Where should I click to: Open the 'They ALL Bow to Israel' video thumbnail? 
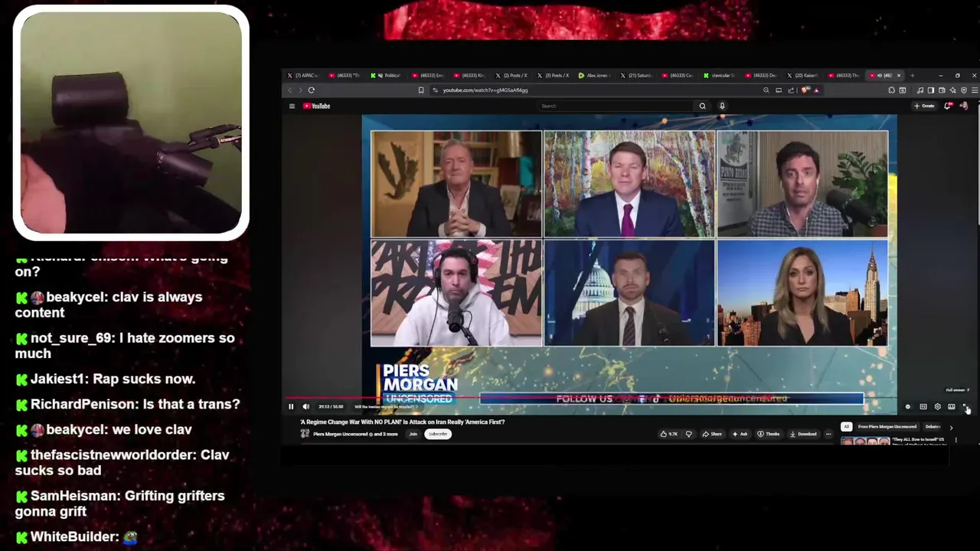click(x=865, y=441)
